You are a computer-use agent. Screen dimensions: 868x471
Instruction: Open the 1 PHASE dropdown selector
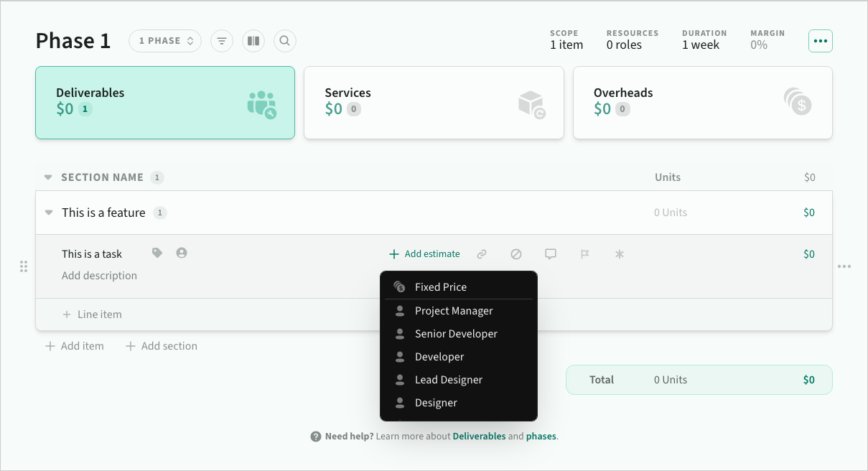pyautogui.click(x=165, y=41)
